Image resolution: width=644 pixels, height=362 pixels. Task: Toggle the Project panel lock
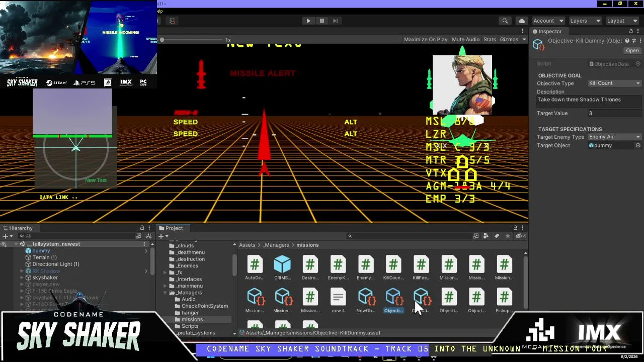tap(515, 228)
